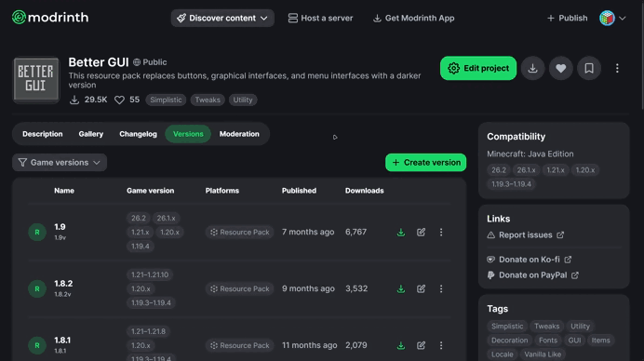Switch to the Description tab
644x361 pixels.
[x=43, y=134]
